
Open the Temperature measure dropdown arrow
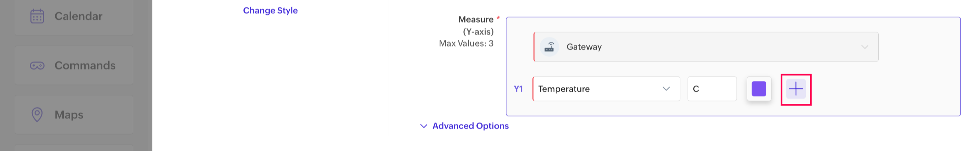click(x=666, y=89)
